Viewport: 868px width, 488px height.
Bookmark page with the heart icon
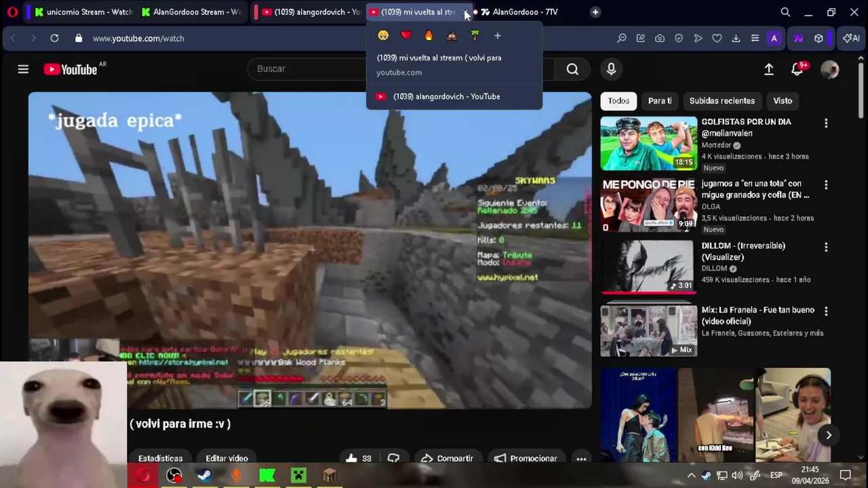717,39
